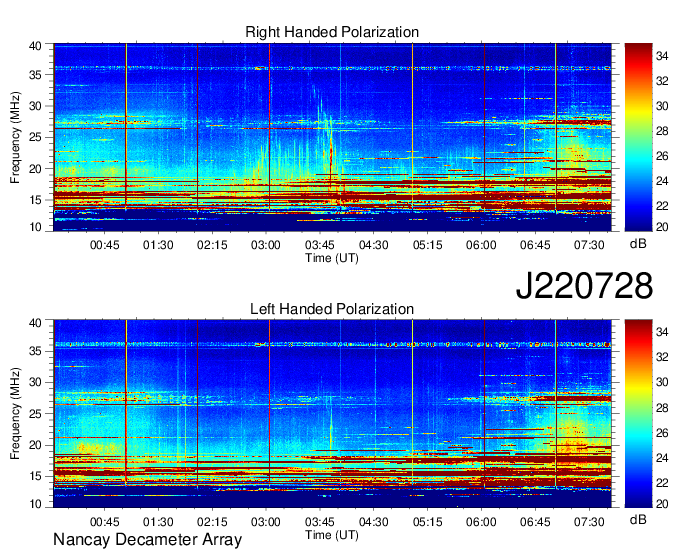Click the 06:45 tick on the Left Handed time axis
This screenshot has height=552, width=680.
pos(535,522)
